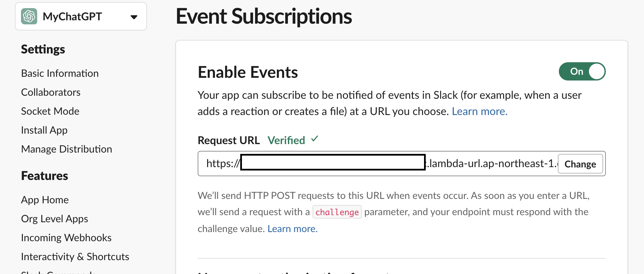Click the Event Subscriptions page heading
The width and height of the screenshot is (644, 274).
pyautogui.click(x=264, y=16)
